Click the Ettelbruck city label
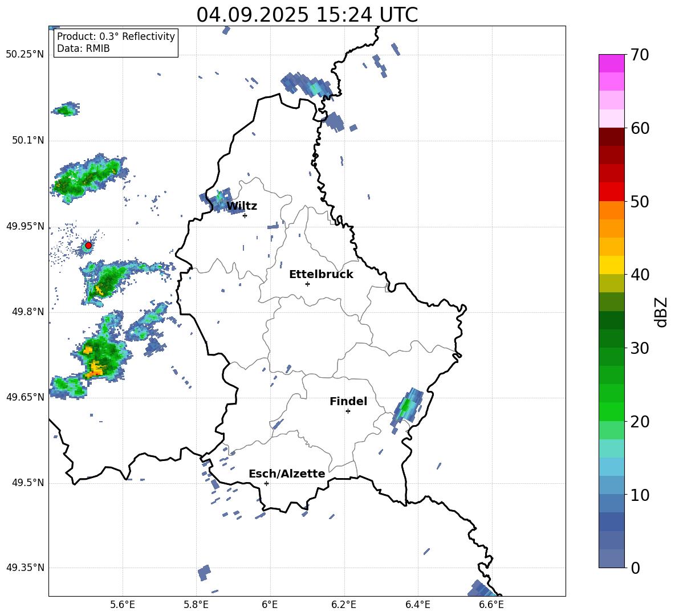The image size is (675, 616). pos(321,275)
